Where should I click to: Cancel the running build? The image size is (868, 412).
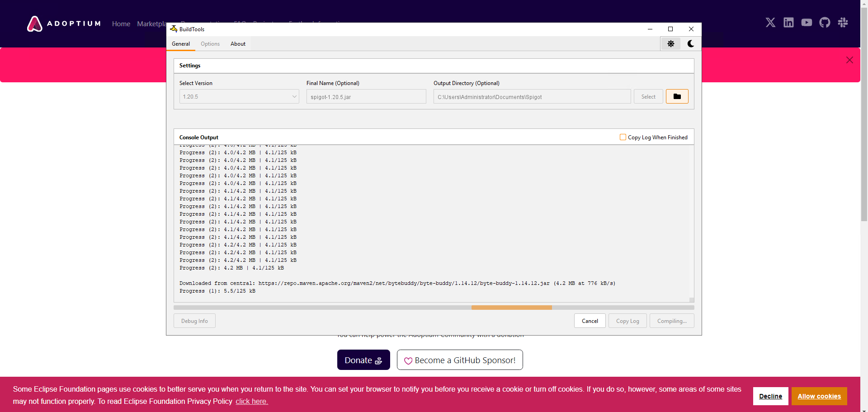click(x=590, y=321)
